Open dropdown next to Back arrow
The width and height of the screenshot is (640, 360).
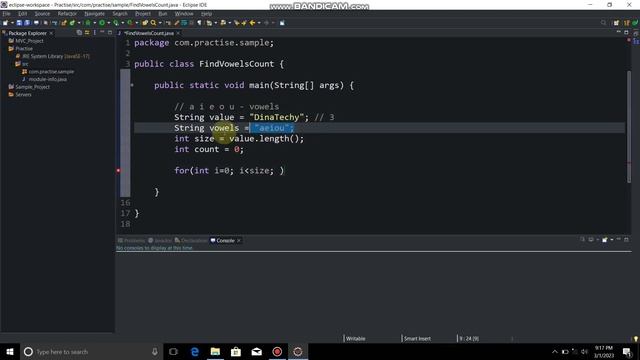[x=259, y=23]
